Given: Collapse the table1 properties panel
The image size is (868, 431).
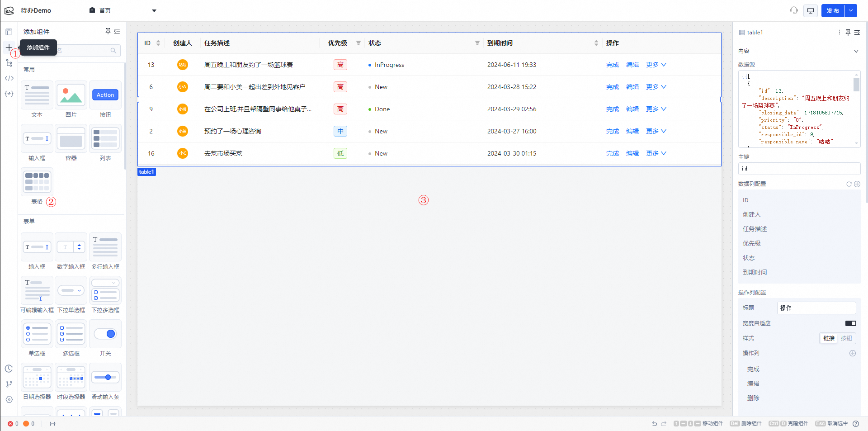Looking at the screenshot, I should (857, 32).
